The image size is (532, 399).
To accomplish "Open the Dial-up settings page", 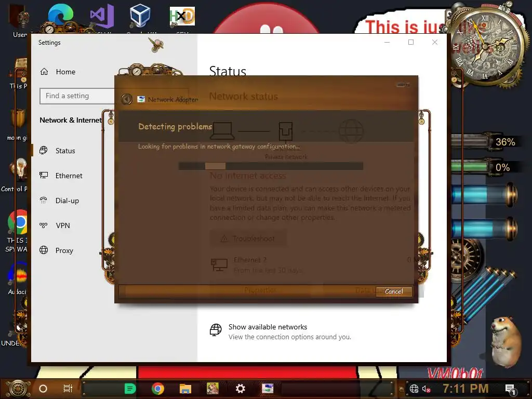I will click(x=67, y=201).
